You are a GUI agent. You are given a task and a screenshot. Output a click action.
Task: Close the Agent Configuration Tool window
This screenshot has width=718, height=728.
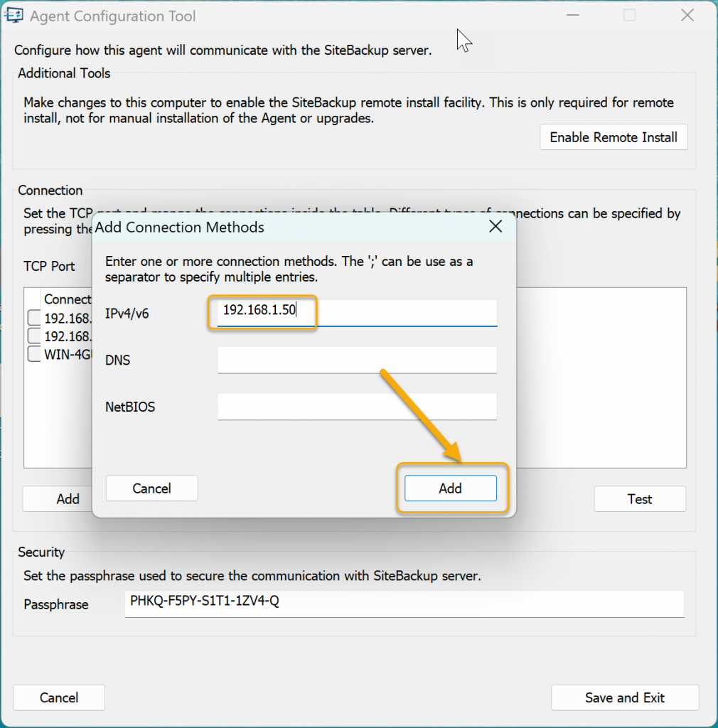coord(687,16)
